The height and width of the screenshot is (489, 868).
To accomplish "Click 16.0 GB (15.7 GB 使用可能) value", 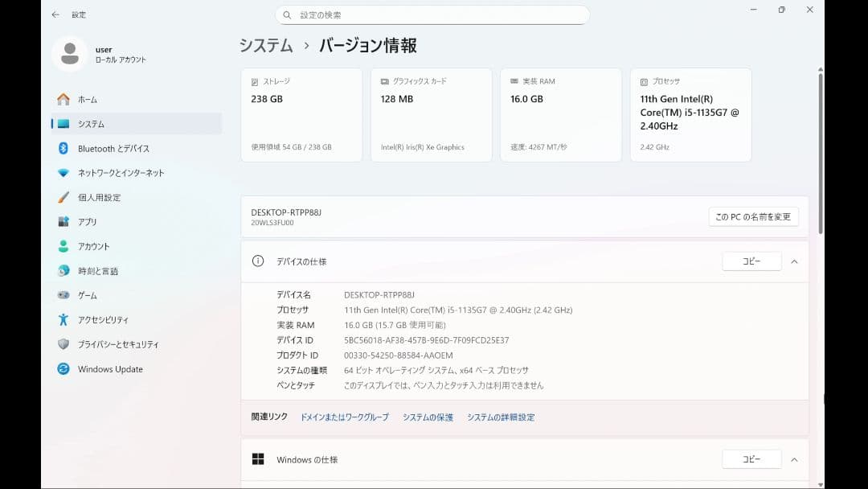I will pos(395,325).
